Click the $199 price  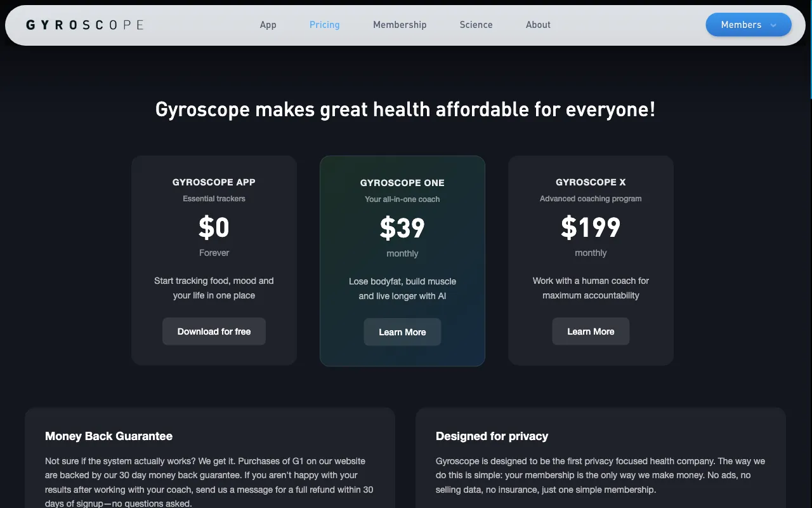click(591, 227)
